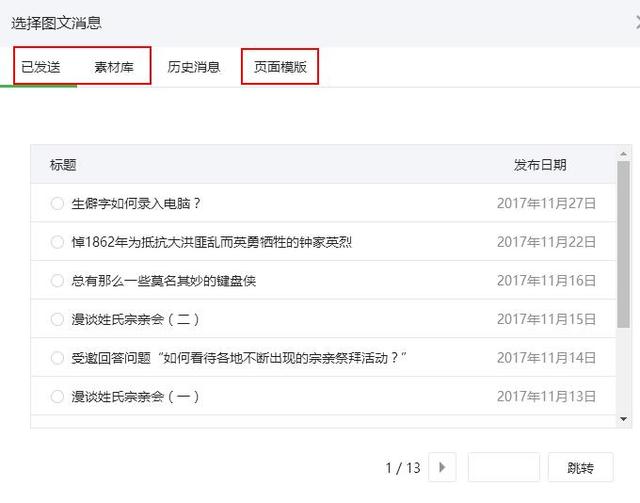This screenshot has width=640, height=503.
Task: Click the 1 / 13 page indicator
Action: coord(403,467)
